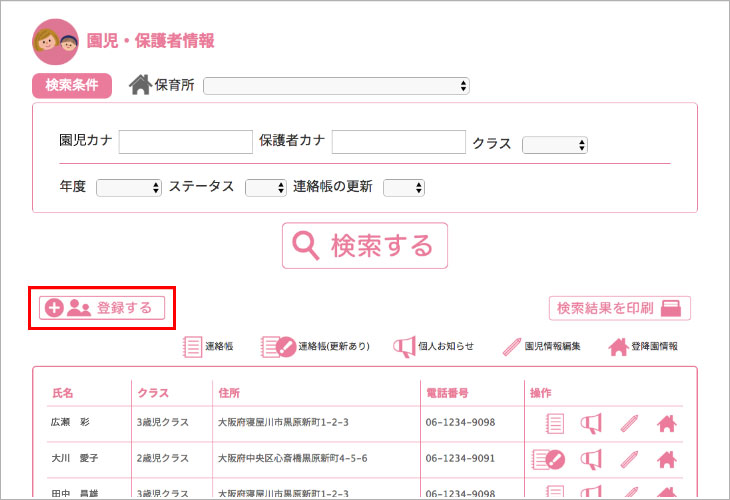Click pencil edit icon for 大川 愛子

pos(629,459)
